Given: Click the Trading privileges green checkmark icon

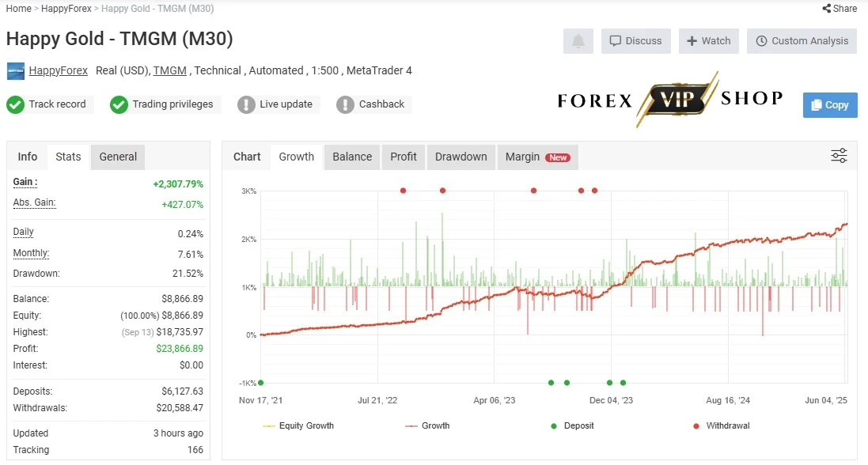Looking at the screenshot, I should pos(119,104).
